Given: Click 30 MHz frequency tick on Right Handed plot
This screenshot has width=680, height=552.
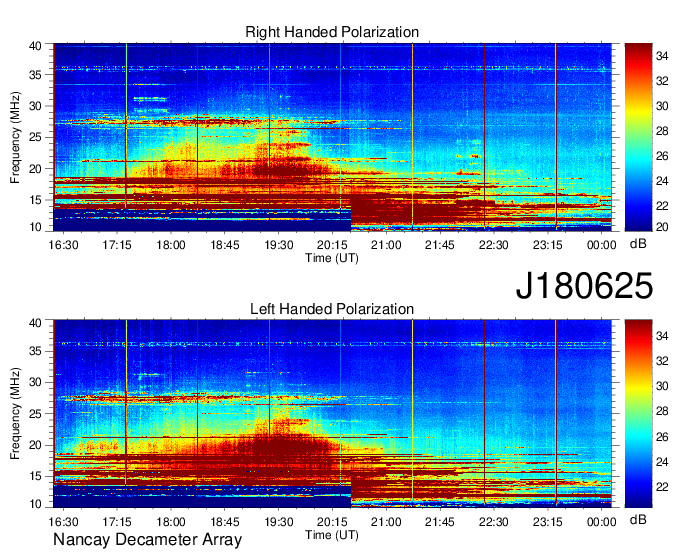Looking at the screenshot, I should (x=35, y=106).
